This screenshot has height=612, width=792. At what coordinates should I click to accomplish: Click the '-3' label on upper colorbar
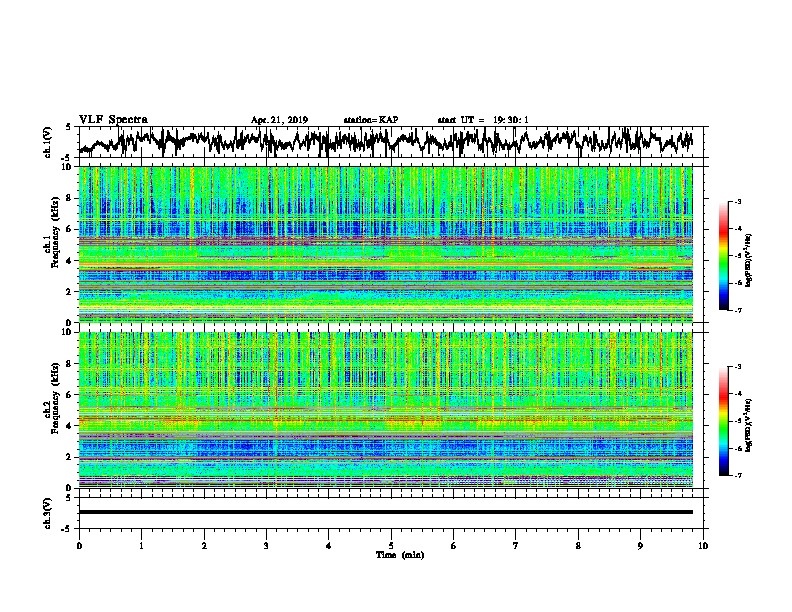[737, 202]
